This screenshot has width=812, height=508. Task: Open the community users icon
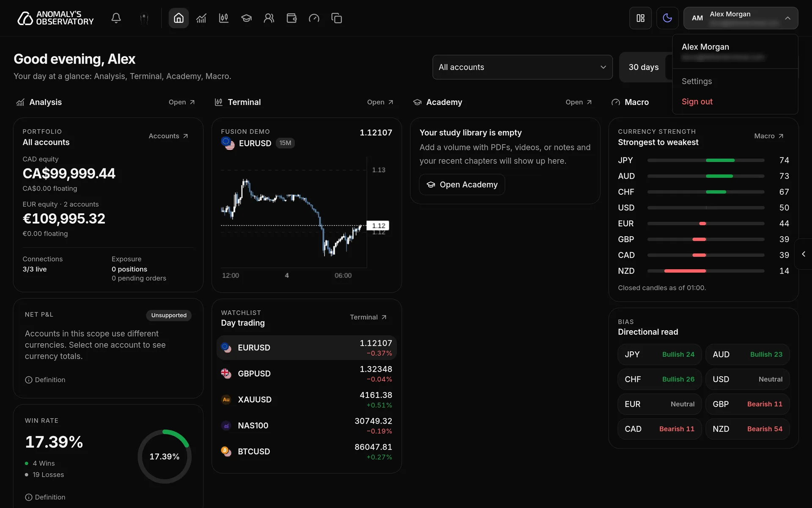coord(269,18)
